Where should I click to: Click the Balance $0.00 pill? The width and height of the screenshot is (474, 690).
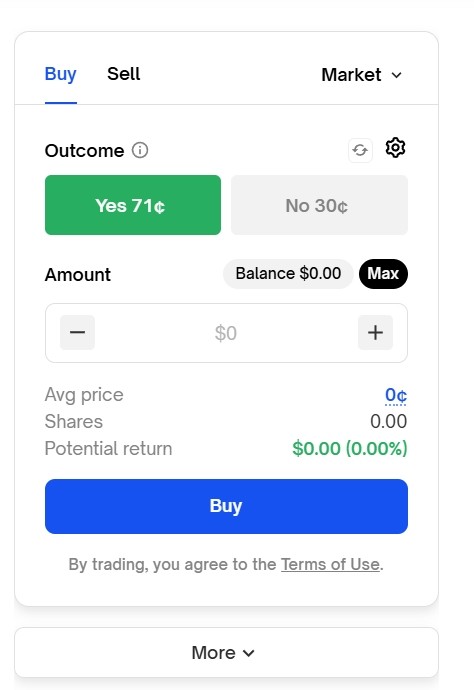[x=288, y=274]
